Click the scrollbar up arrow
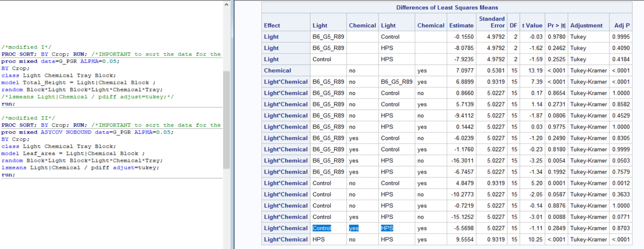This screenshot has height=249, width=644. pos(226,4)
